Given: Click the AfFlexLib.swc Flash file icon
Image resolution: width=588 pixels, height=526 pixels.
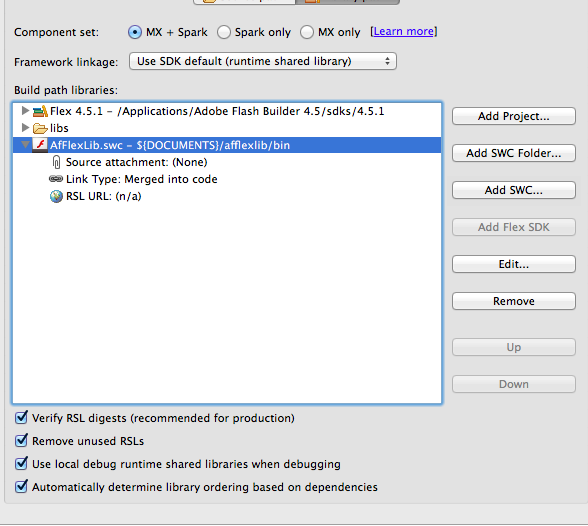Looking at the screenshot, I should pyautogui.click(x=40, y=145).
